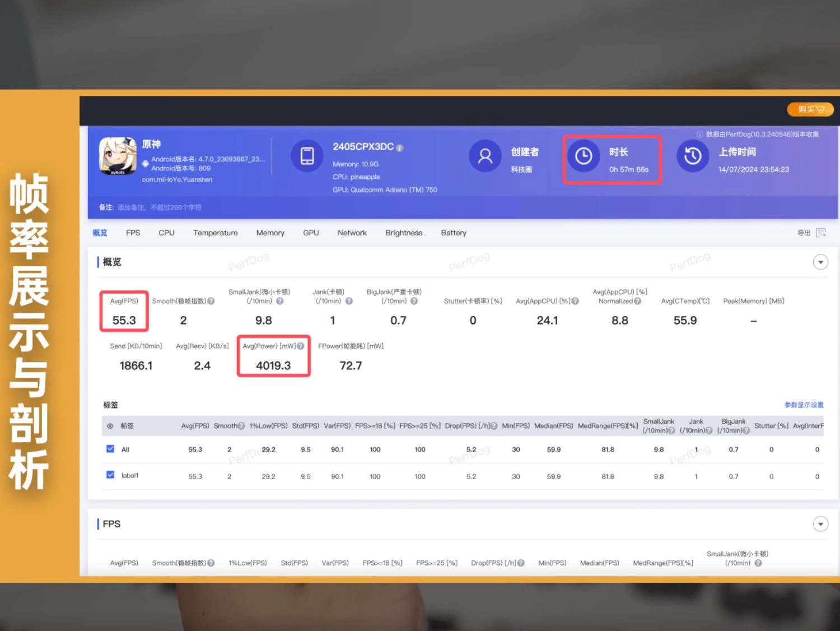Click help icon beside Normalized AppCPU

pyautogui.click(x=637, y=301)
